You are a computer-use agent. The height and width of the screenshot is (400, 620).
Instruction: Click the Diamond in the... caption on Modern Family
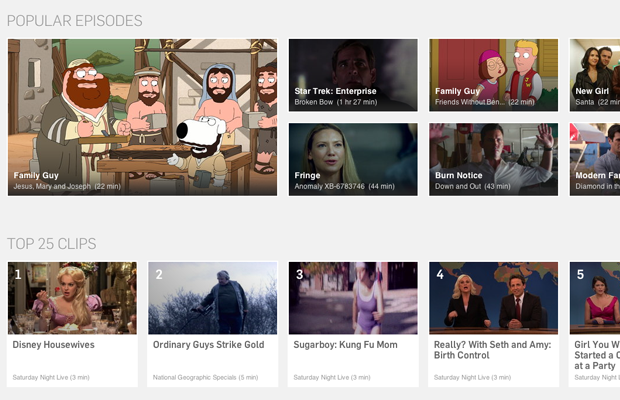597,186
